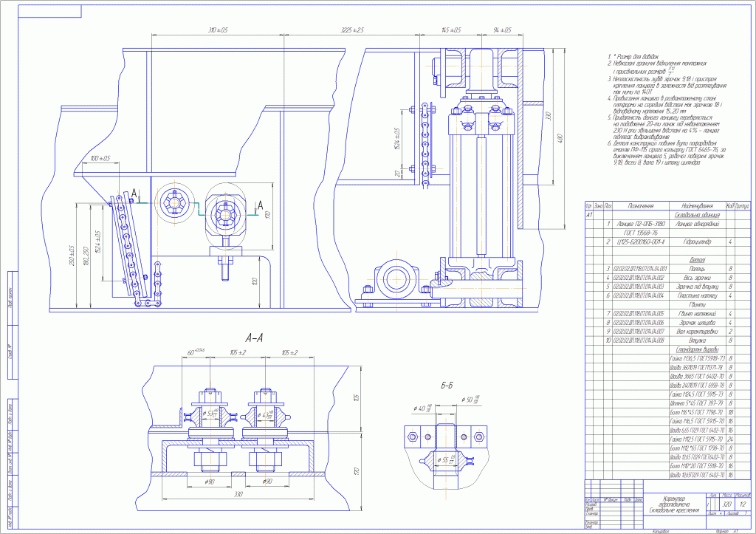
Task: Click the "Гвинт натяжний" name cell
Action: [x=697, y=314]
